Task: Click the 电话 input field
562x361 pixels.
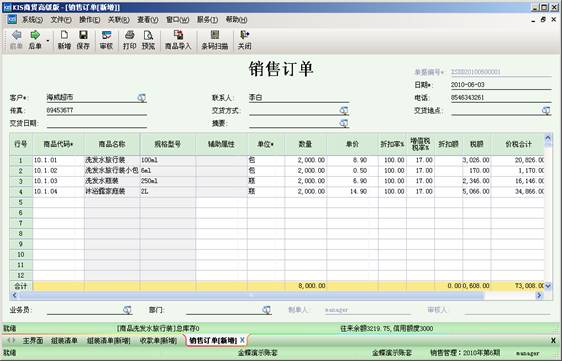Action: [x=501, y=98]
